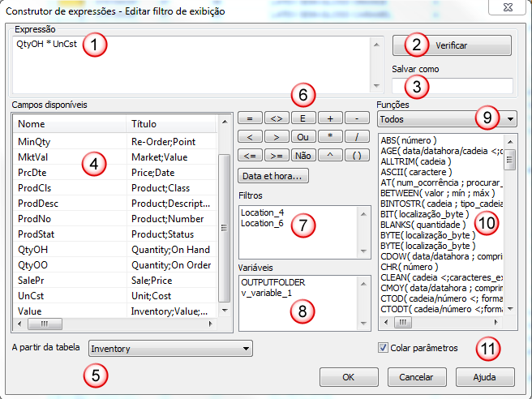The image size is (532, 399).
Task: Click the Nome column header
Action: click(69, 124)
